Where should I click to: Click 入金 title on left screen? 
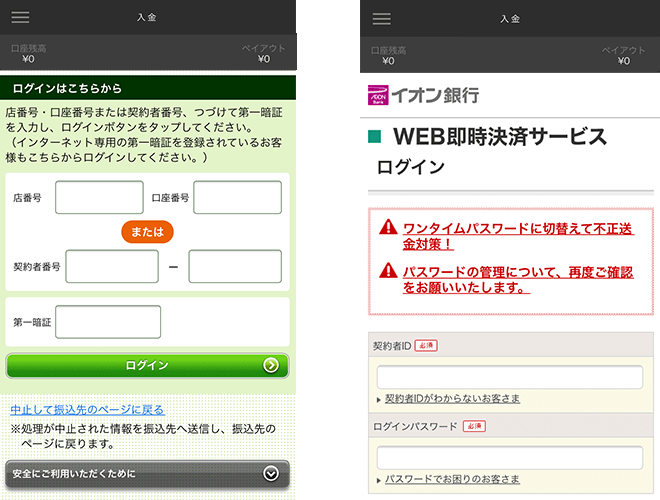click(x=146, y=17)
